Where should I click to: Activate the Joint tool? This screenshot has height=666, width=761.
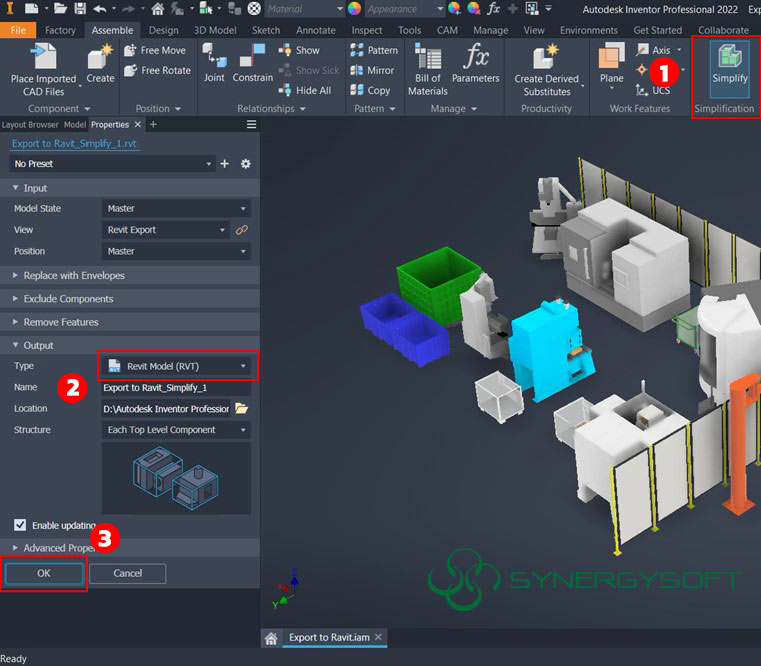214,63
